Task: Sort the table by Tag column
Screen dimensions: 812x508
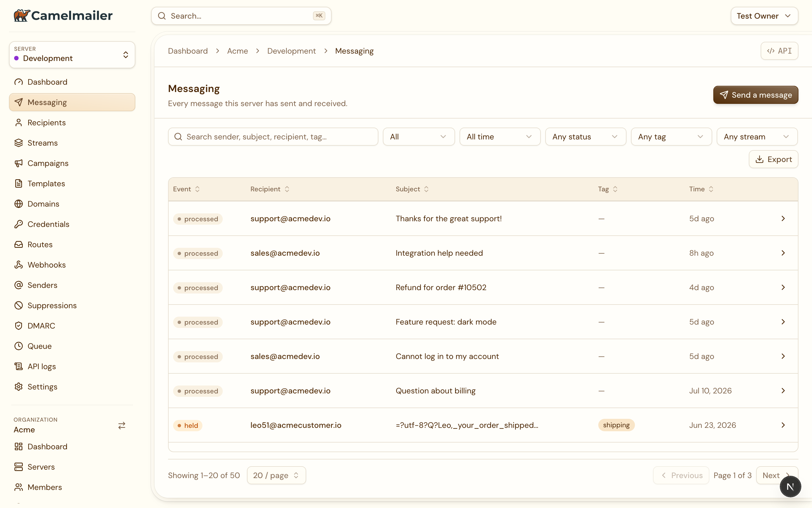Action: (x=608, y=189)
